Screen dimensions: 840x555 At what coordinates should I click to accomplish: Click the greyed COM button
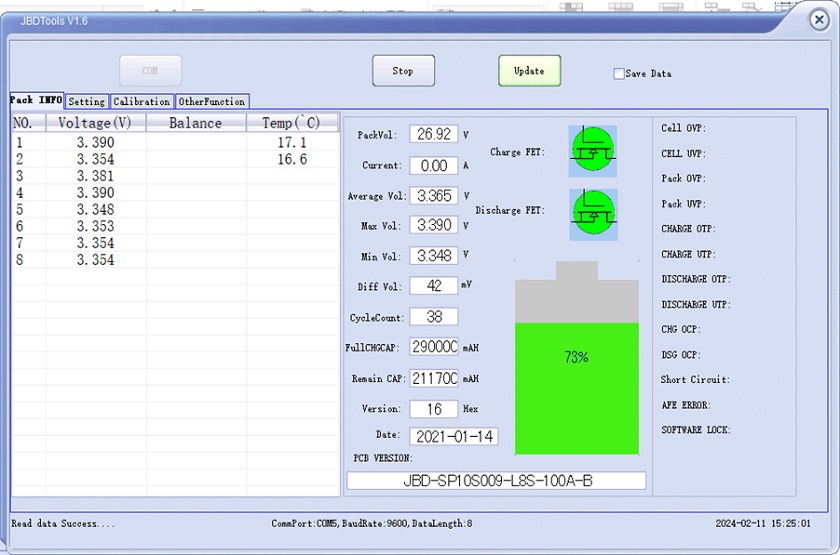pos(151,71)
